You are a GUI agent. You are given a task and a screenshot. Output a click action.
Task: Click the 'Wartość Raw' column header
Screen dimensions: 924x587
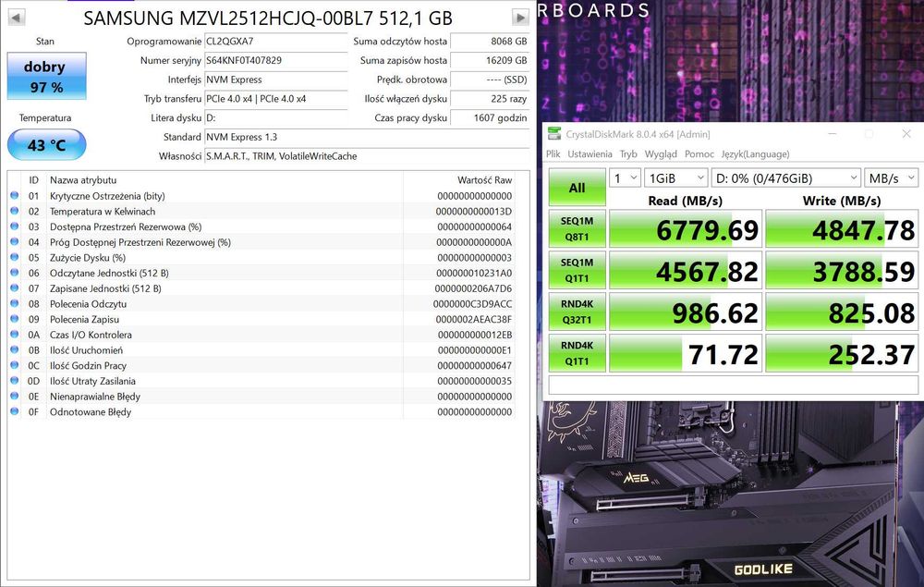click(x=484, y=179)
